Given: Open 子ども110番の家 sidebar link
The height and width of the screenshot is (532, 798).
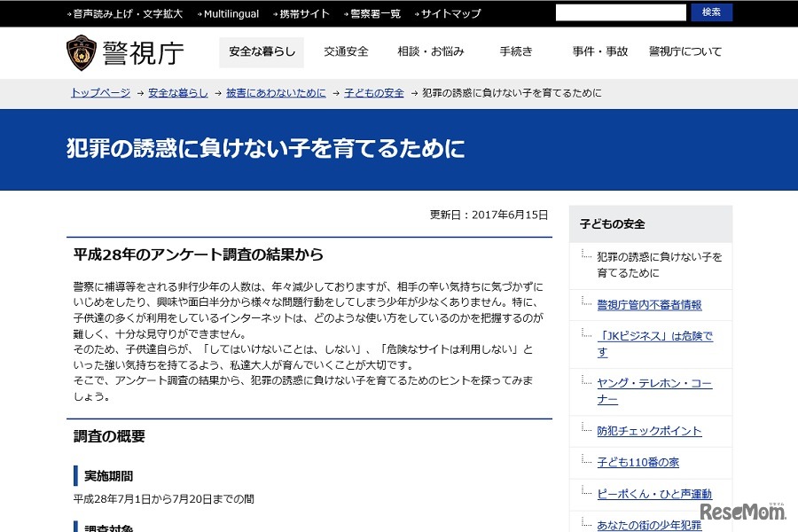Looking at the screenshot, I should pyautogui.click(x=638, y=462).
